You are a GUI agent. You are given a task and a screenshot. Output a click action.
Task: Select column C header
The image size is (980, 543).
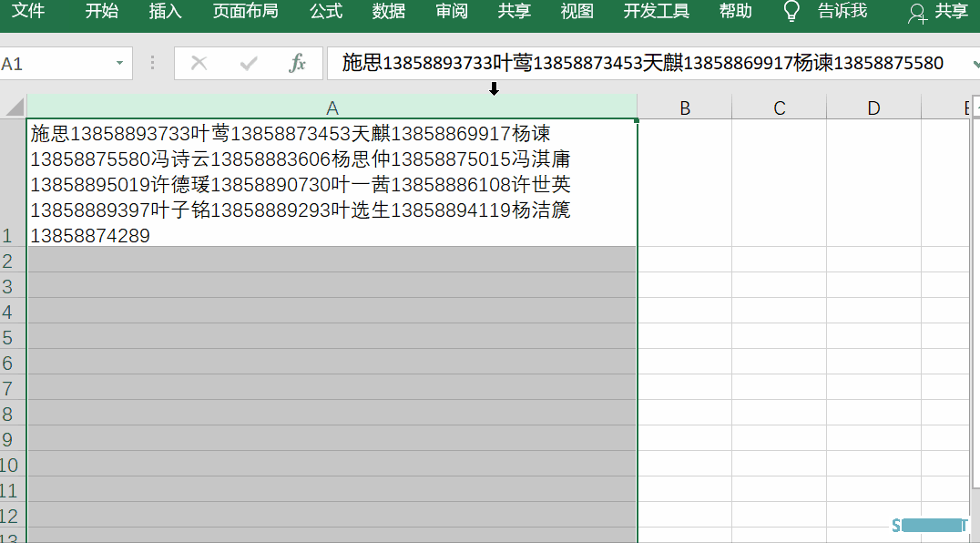[780, 108]
